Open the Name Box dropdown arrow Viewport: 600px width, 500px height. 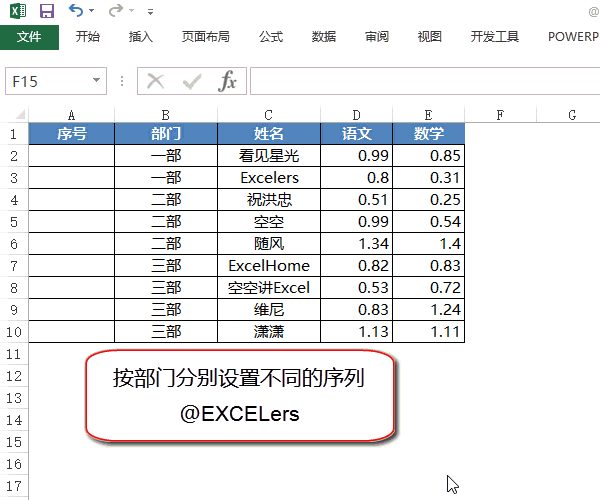(97, 81)
